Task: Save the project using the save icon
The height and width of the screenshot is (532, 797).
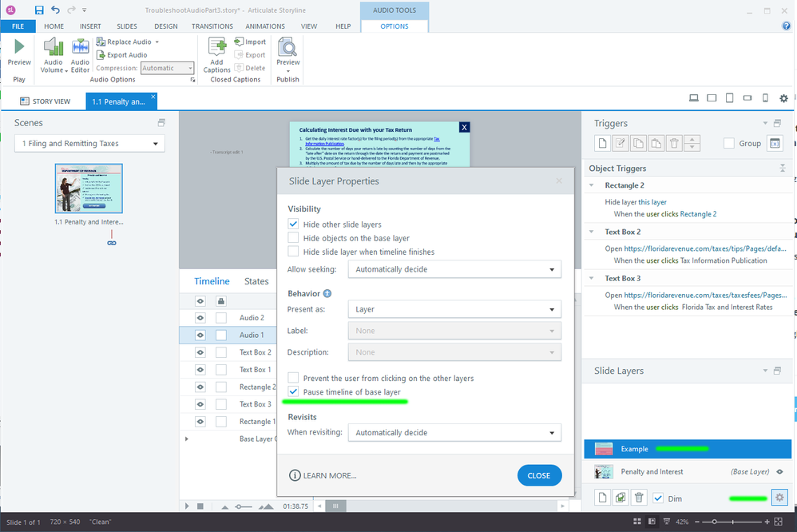Action: pyautogui.click(x=39, y=10)
